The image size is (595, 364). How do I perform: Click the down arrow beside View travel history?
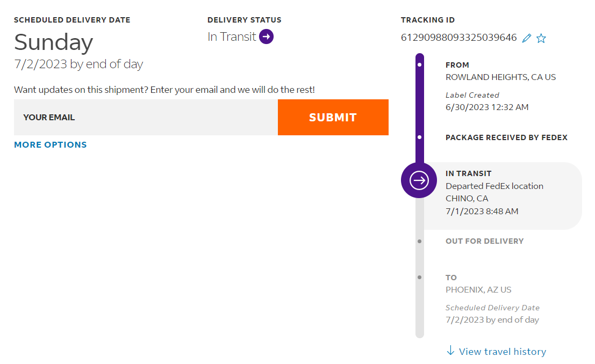click(450, 351)
